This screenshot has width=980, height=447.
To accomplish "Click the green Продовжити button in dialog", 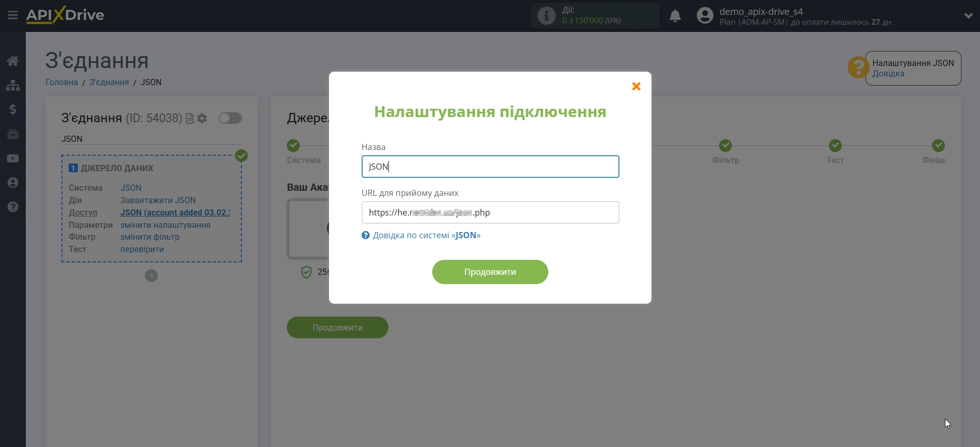I will [490, 272].
